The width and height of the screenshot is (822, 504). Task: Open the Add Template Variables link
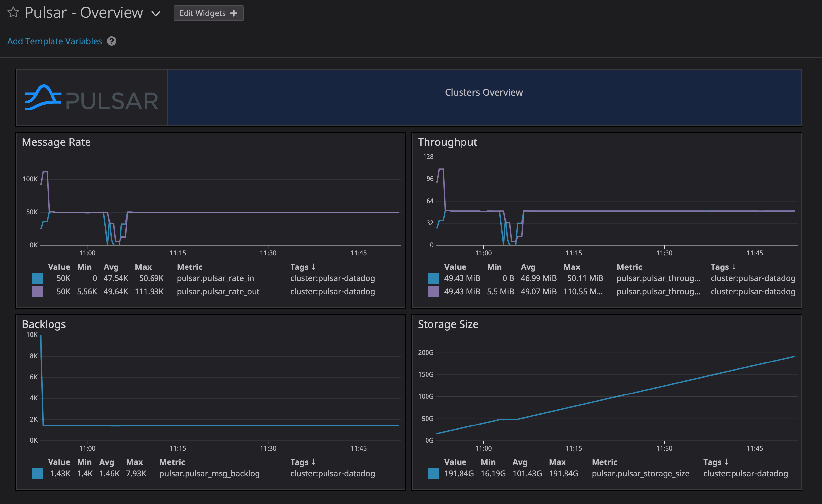(x=54, y=41)
